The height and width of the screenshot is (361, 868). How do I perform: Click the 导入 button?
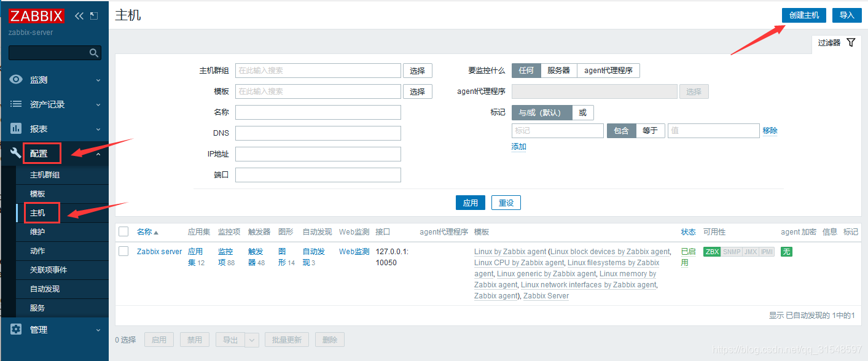846,15
